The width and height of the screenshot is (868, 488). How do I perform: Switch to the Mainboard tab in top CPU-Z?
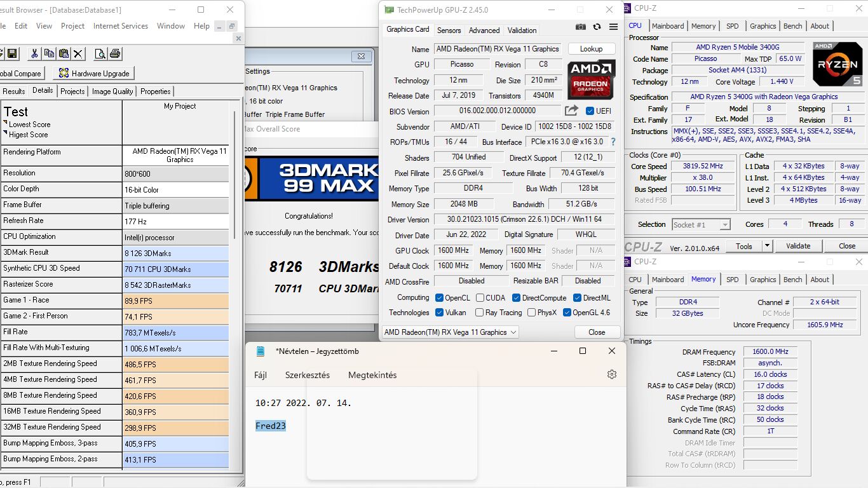(x=668, y=26)
